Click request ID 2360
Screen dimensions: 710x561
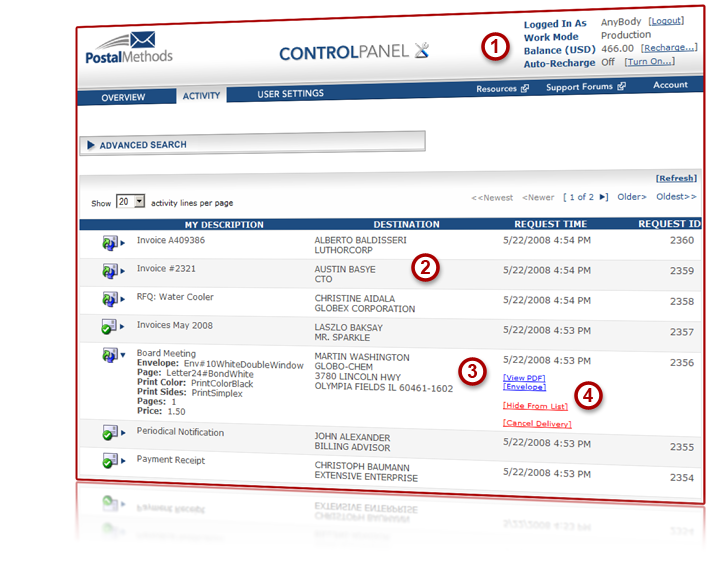point(682,240)
